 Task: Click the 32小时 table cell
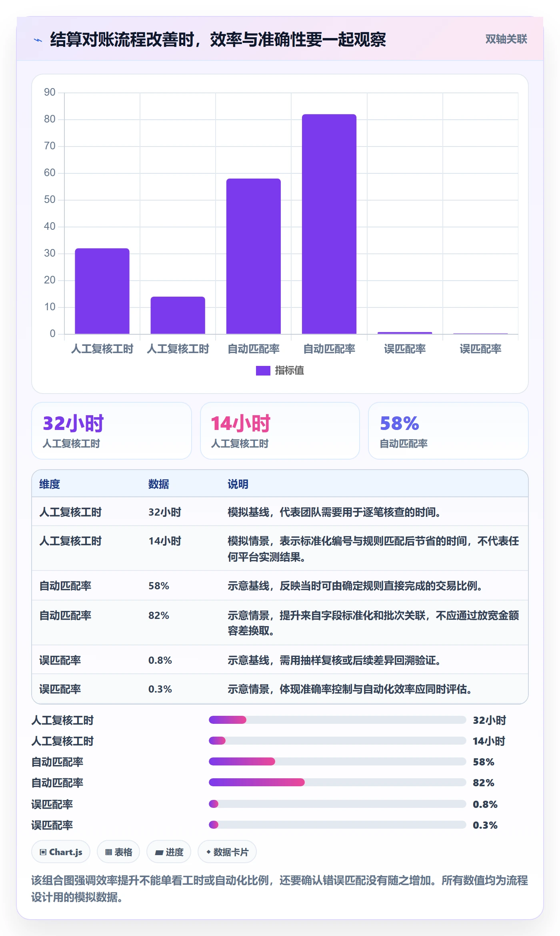pos(165,512)
